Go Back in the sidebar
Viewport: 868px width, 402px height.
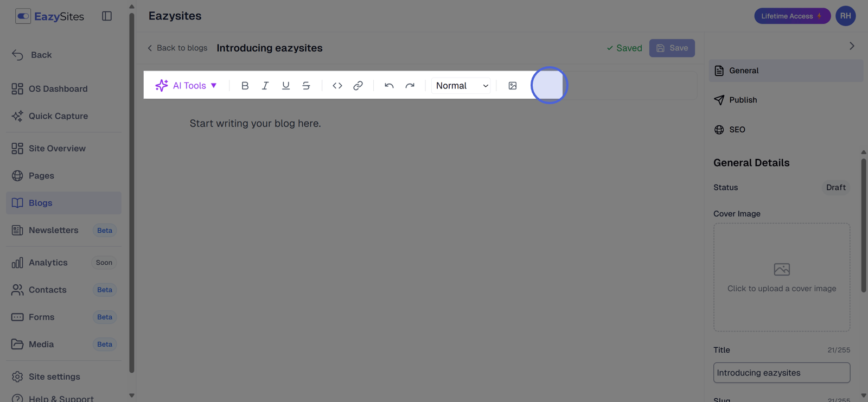[32, 55]
